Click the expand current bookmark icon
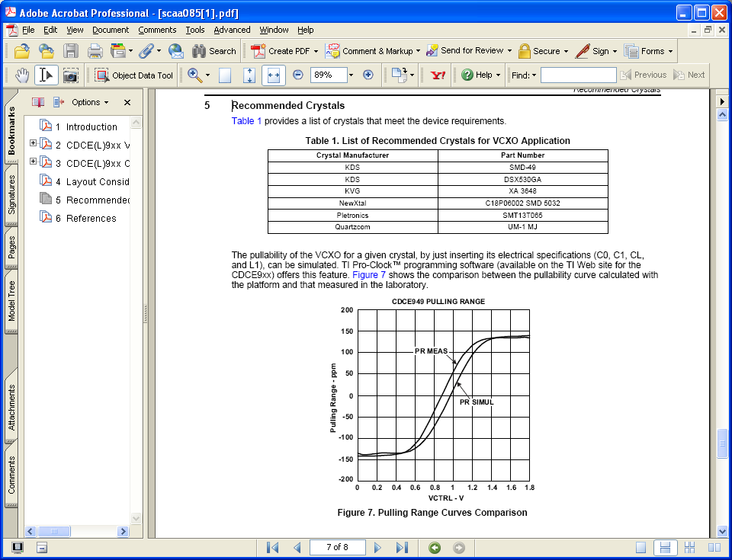Screen dimensions: 732x560 (x=58, y=102)
